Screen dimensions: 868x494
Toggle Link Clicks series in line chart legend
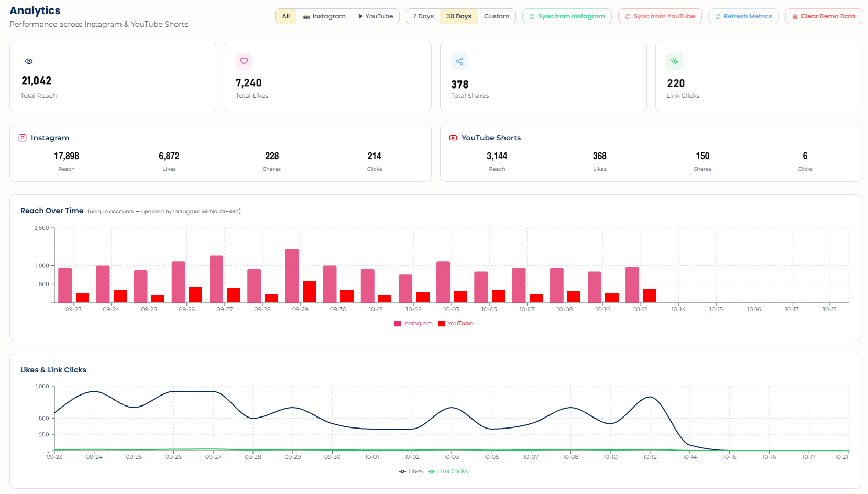(x=448, y=471)
